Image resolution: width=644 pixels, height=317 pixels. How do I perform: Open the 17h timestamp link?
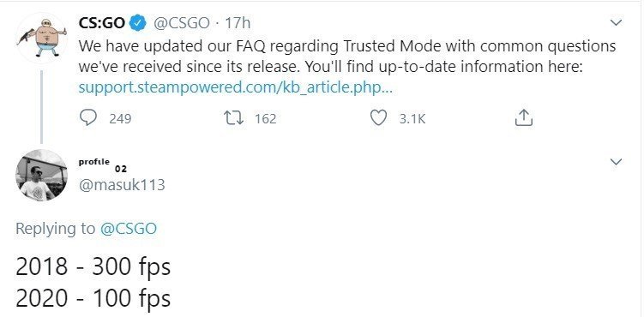(238, 23)
